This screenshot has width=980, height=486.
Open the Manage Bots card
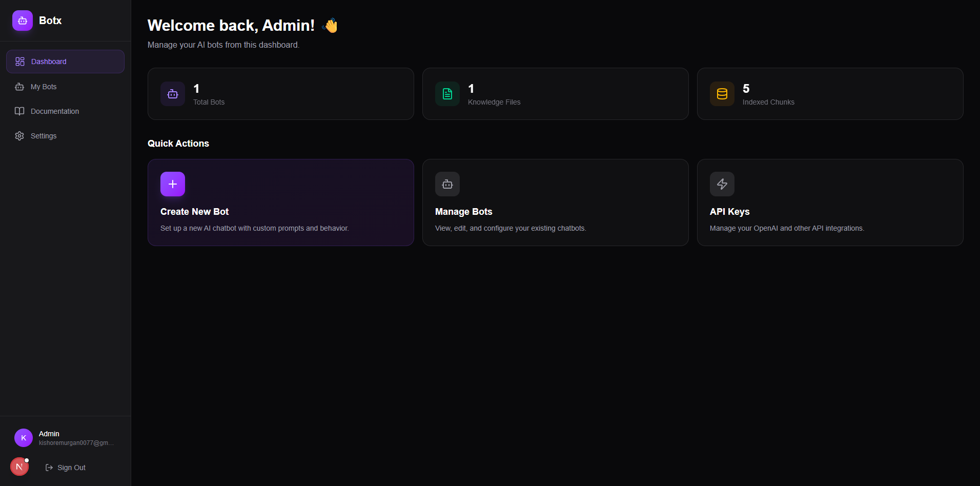[x=555, y=202]
